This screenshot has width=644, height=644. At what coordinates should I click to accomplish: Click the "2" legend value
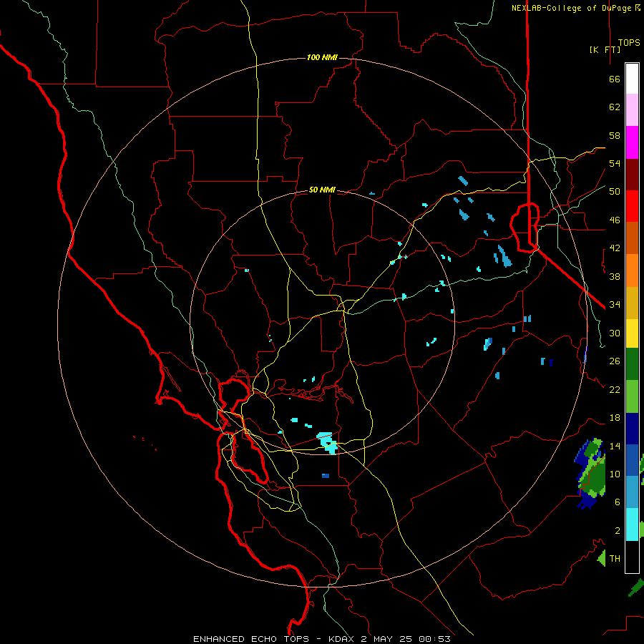pyautogui.click(x=618, y=531)
